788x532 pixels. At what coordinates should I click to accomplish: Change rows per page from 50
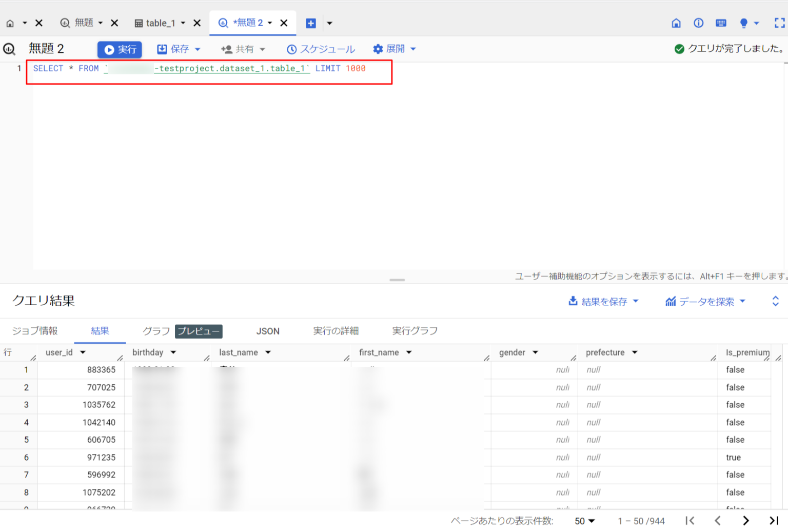584,521
